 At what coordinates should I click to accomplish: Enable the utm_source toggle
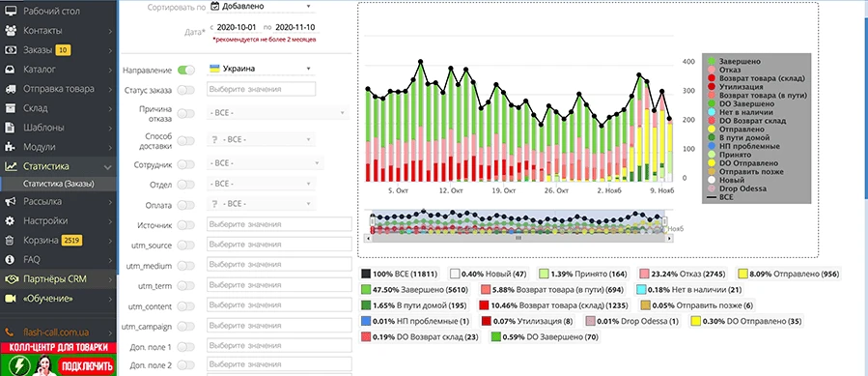(186, 245)
